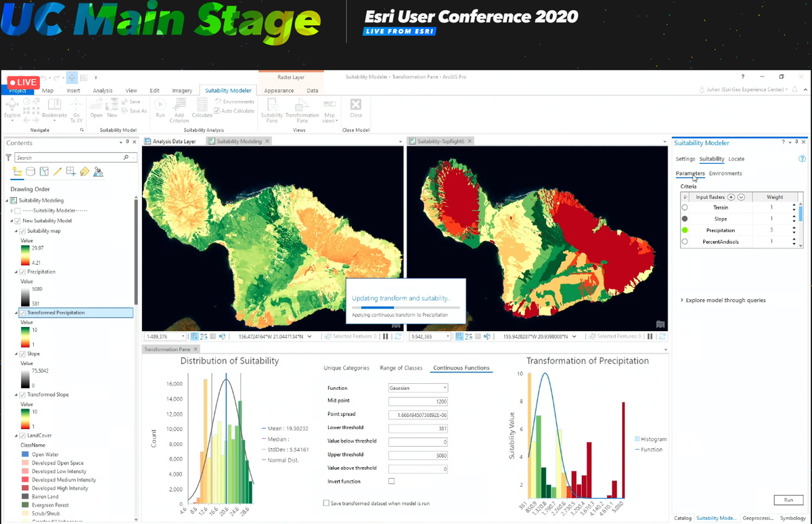Toggle visibility of Transformed Slope layer
Viewport: 812px width, 524px height.
click(22, 395)
